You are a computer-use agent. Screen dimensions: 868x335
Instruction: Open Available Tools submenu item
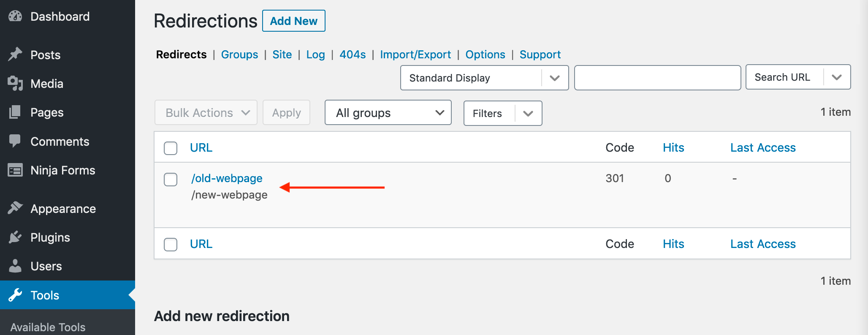pyautogui.click(x=48, y=327)
